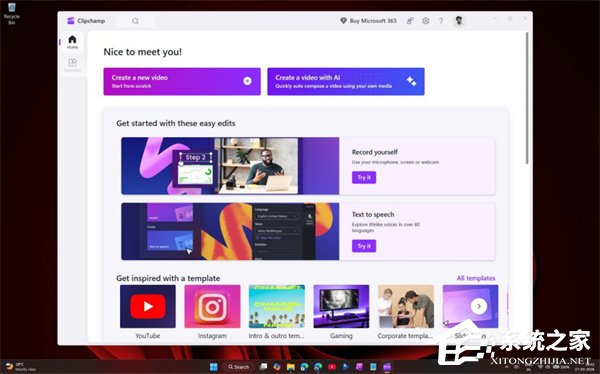Open the share link icon in header

(x=410, y=21)
